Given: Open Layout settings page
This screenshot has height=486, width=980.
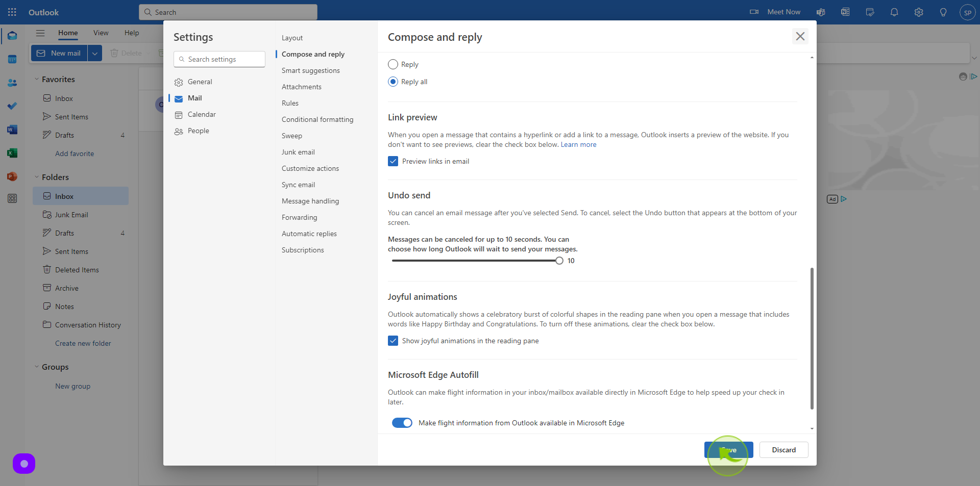Looking at the screenshot, I should point(292,38).
